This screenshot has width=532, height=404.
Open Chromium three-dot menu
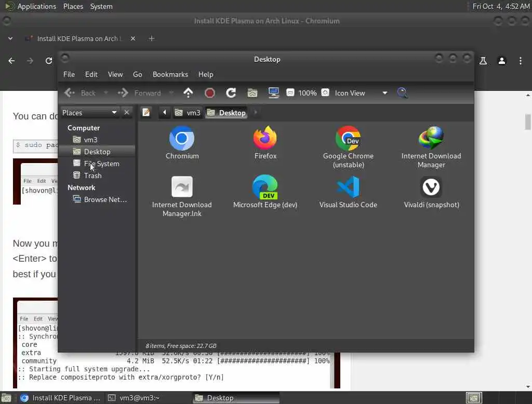[521, 61]
